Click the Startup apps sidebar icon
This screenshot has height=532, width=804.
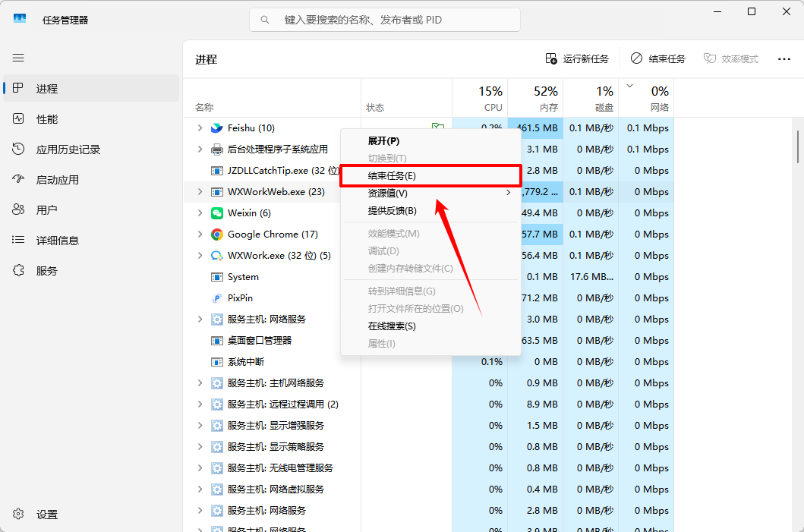point(18,179)
